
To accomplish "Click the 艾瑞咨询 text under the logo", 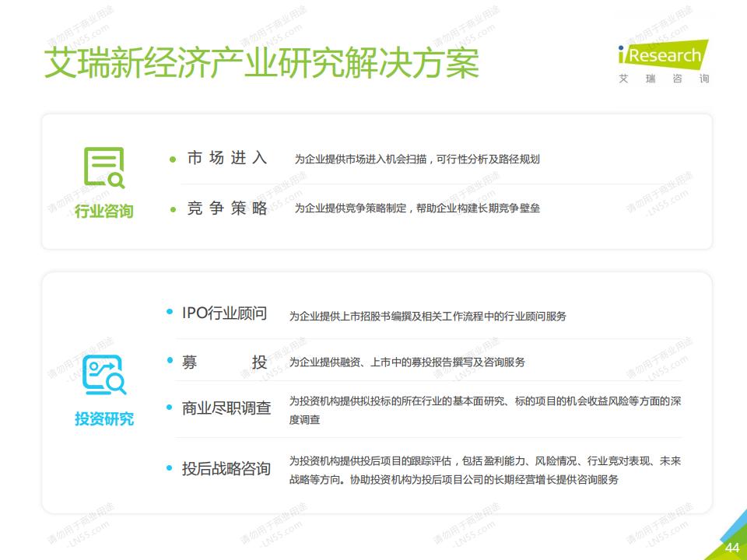I will pos(664,79).
